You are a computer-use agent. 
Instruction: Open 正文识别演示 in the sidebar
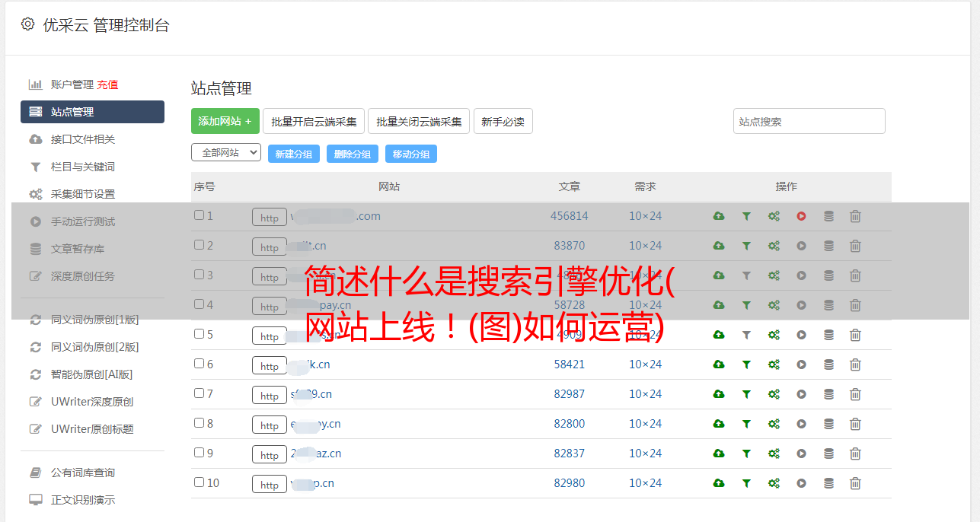[83, 500]
